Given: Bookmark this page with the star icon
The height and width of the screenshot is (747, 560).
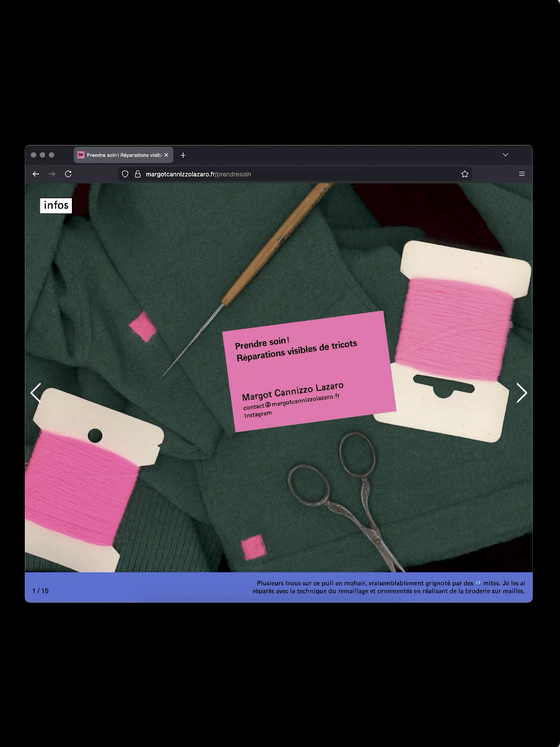Looking at the screenshot, I should click(465, 174).
